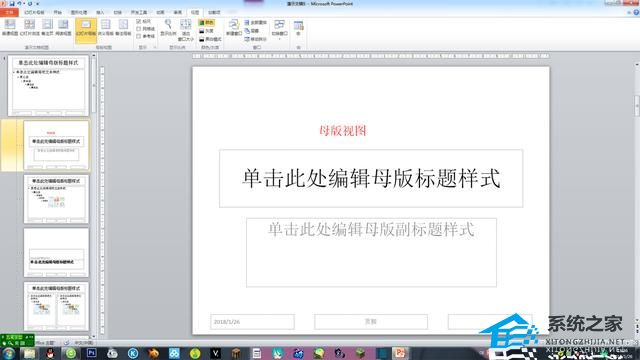Open the File (文件) tab
This screenshot has height=360, width=640.
click(x=9, y=13)
